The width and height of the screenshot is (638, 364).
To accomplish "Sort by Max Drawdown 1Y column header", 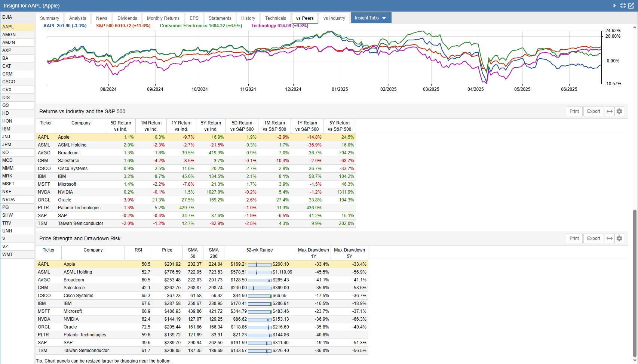I will [x=313, y=253].
